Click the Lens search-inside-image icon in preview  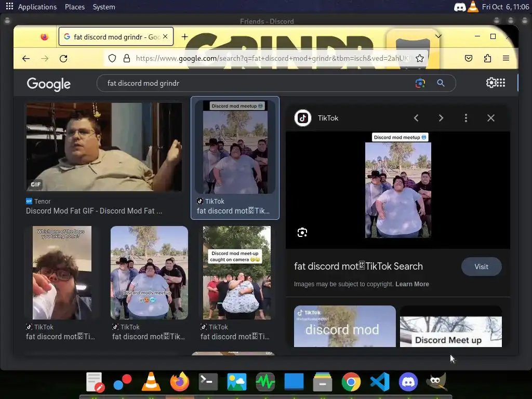302,232
